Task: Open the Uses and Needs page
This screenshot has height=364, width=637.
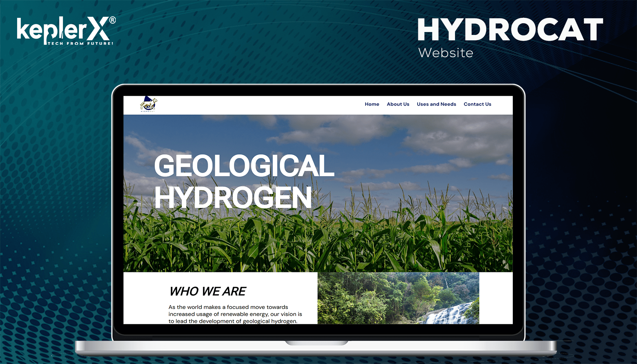Action: coord(436,104)
